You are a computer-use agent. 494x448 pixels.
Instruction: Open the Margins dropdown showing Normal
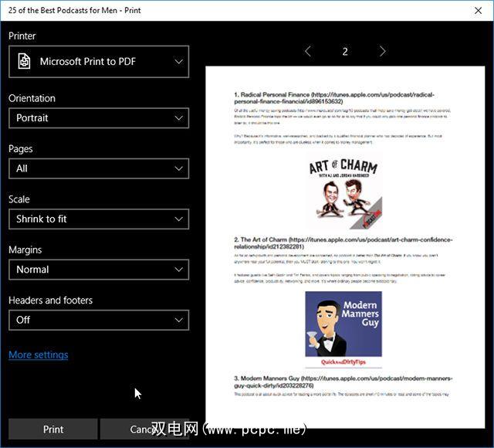pos(99,270)
